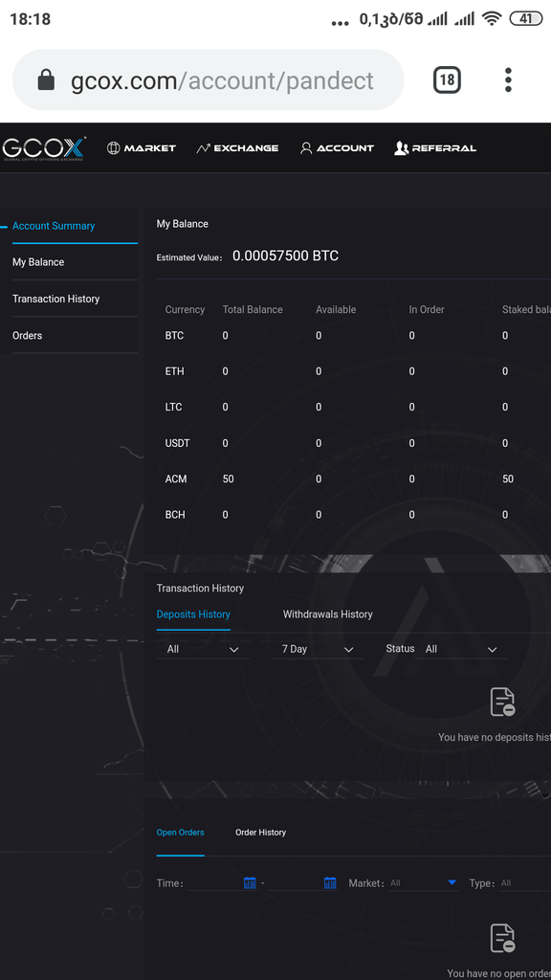The height and width of the screenshot is (980, 551).
Task: Switch to the Withdrawals History tab
Action: coord(327,614)
